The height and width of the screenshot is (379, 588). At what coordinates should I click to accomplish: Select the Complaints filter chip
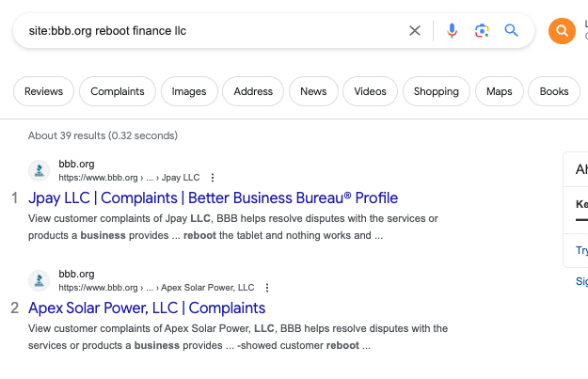118,91
